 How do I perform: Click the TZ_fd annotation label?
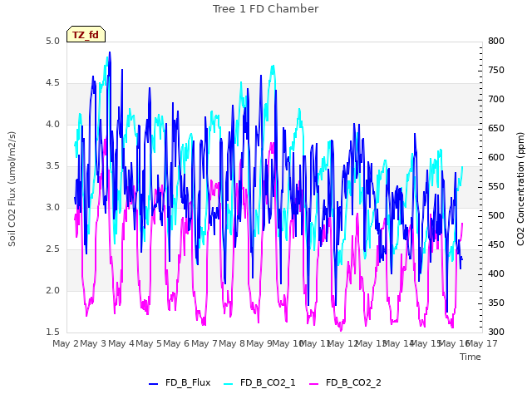86,35
